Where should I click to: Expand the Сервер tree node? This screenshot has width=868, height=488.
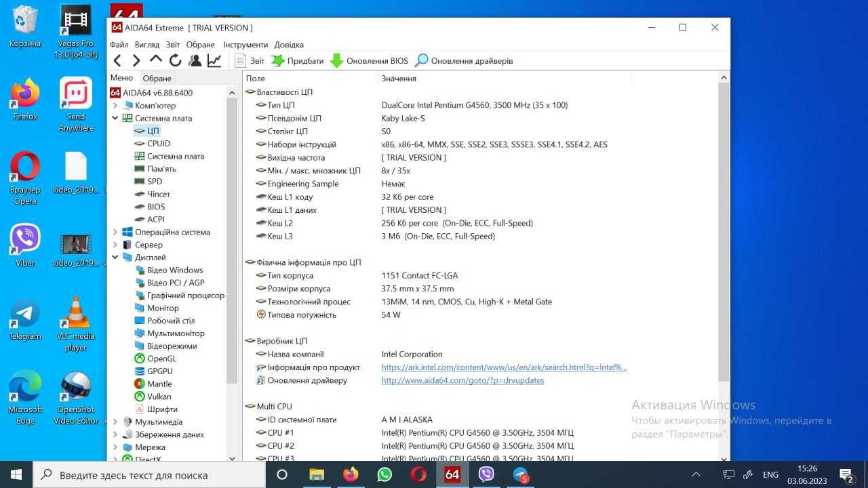(x=115, y=245)
